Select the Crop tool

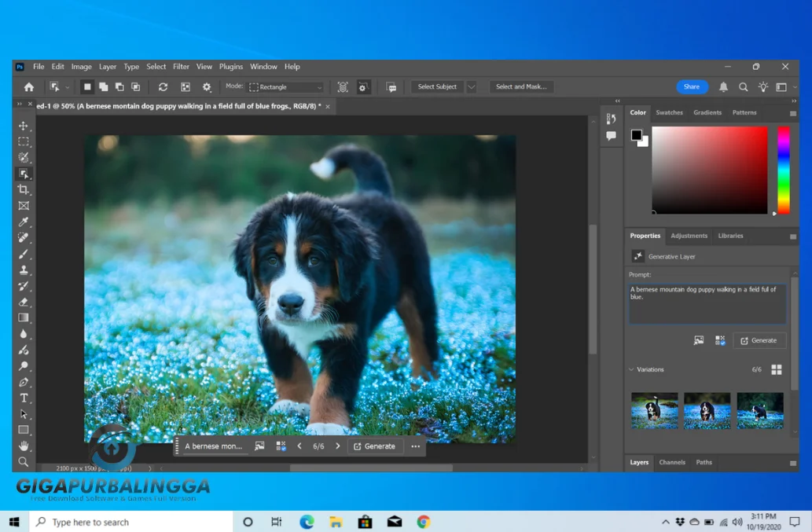click(x=24, y=189)
